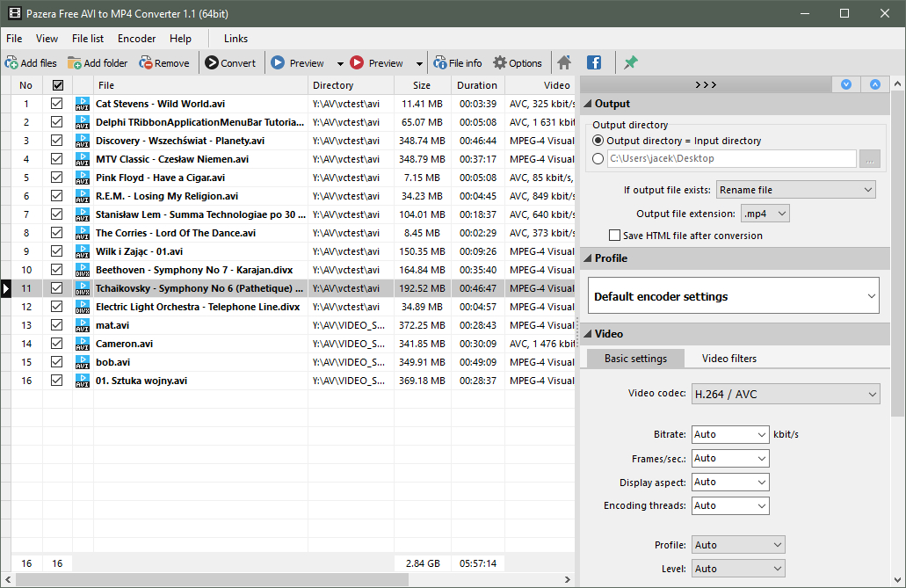Click the blue up-arrow panel icon

[874, 84]
